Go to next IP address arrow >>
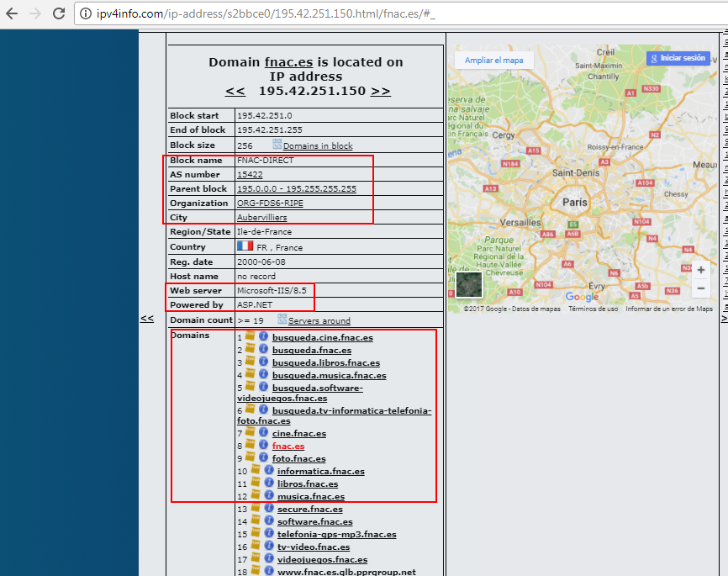 [380, 91]
